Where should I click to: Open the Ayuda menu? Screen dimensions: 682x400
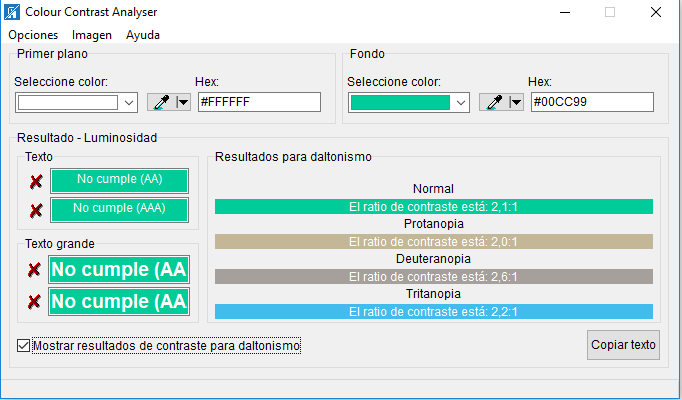click(x=143, y=34)
